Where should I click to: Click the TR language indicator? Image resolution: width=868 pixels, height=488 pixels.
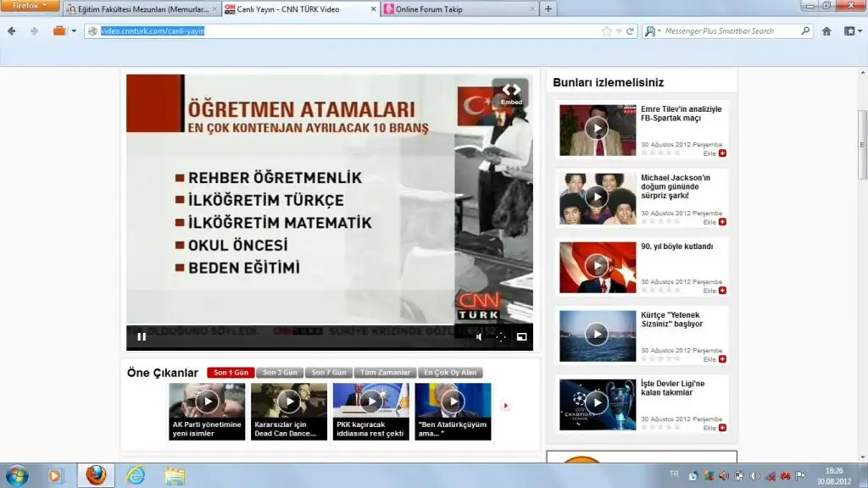pos(674,474)
